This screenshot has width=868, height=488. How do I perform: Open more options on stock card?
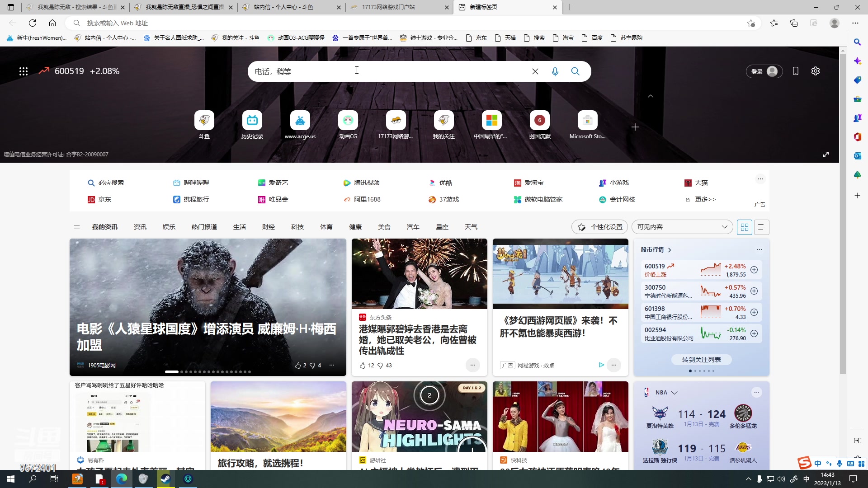pos(759,249)
